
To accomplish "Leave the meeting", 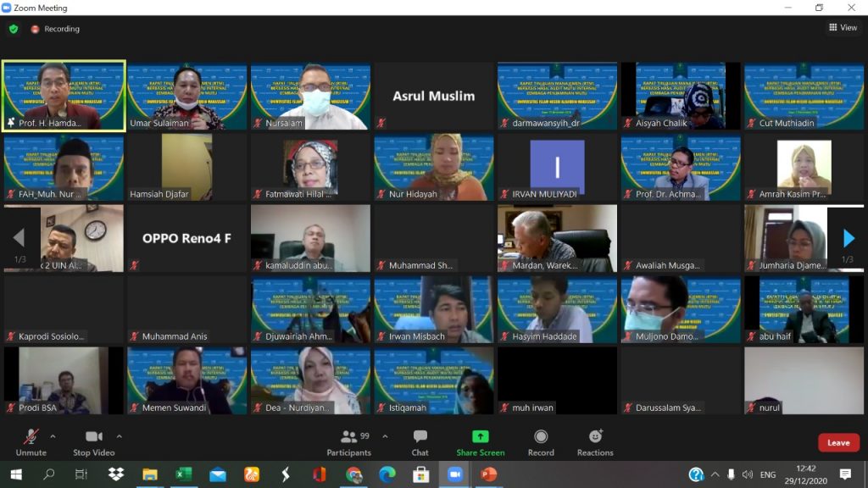I will [838, 442].
